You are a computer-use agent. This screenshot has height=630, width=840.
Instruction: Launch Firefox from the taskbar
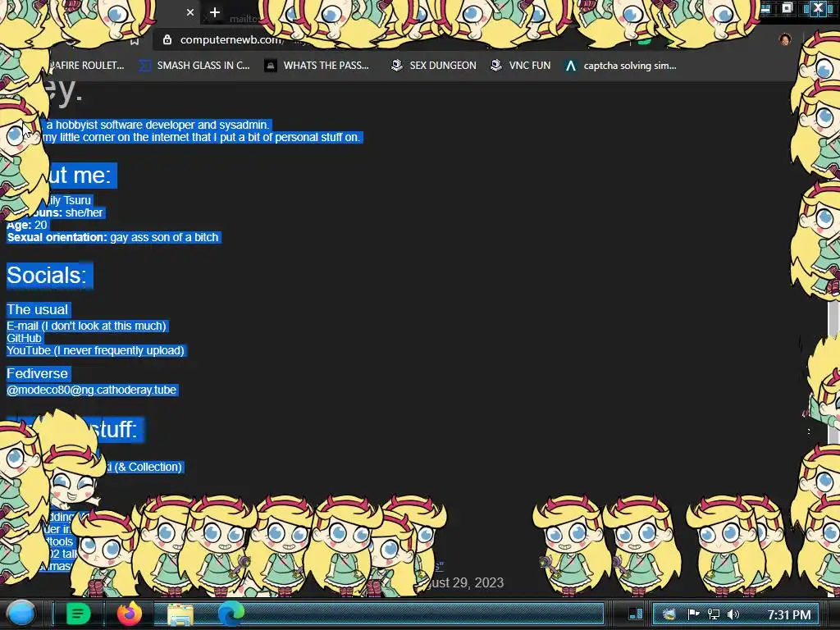point(129,614)
